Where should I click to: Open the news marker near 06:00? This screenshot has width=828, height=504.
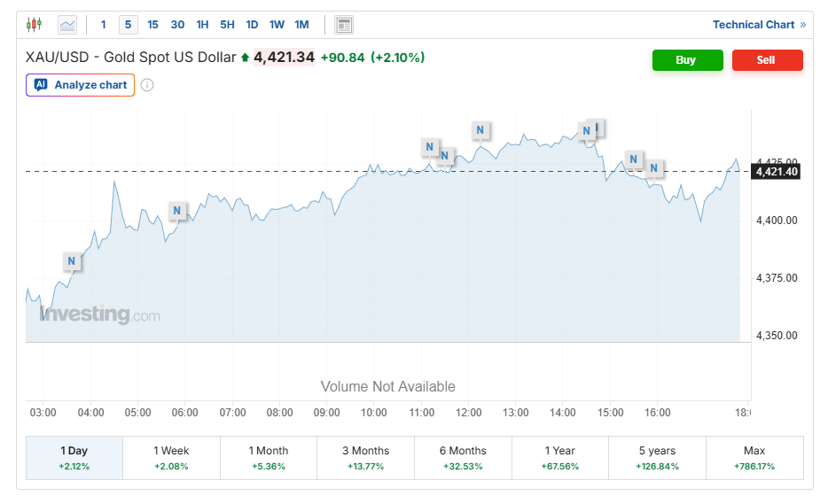pyautogui.click(x=177, y=211)
